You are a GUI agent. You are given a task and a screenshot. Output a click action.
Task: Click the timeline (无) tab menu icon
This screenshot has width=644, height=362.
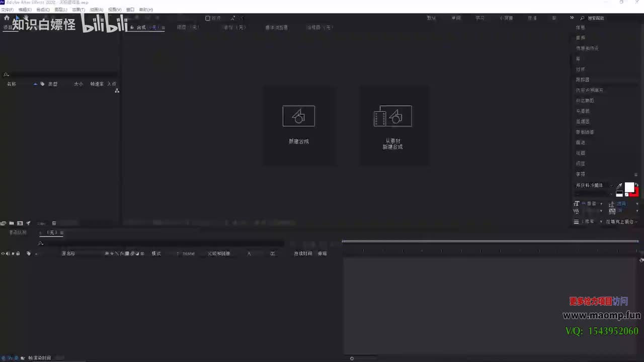[62, 233]
